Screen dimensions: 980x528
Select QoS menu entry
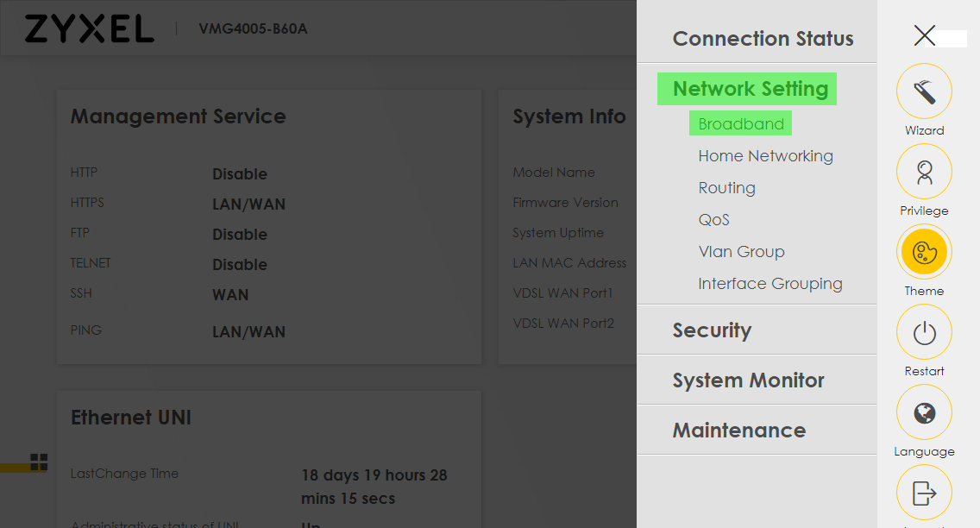coord(713,220)
